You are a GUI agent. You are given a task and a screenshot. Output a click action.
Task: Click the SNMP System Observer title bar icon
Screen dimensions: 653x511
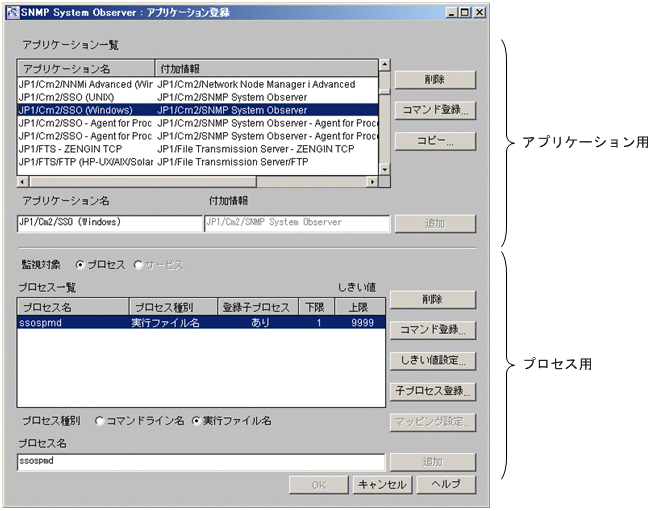13,12
